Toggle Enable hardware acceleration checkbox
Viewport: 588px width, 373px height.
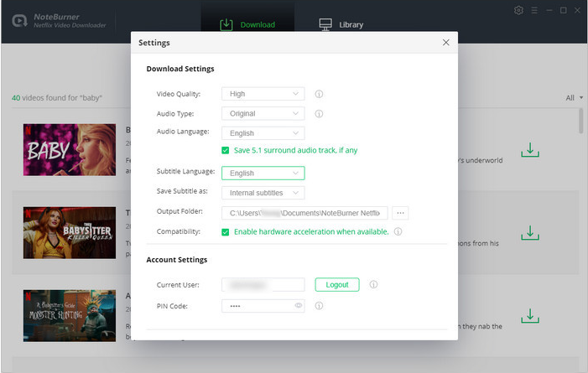(x=226, y=231)
